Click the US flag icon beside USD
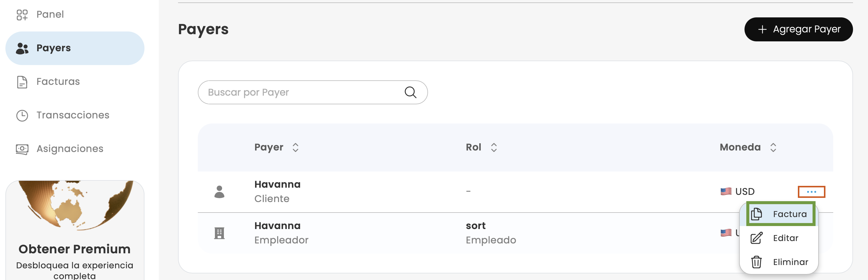This screenshot has width=868, height=280. (726, 192)
